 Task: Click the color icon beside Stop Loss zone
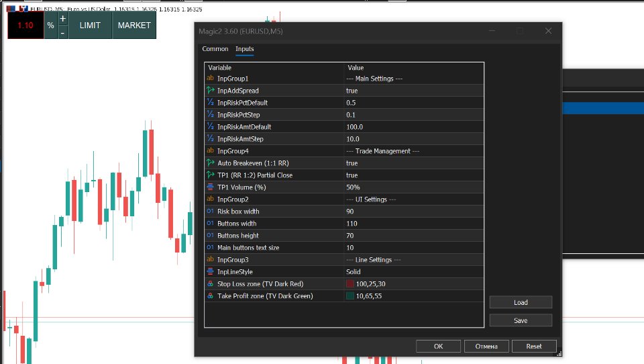coord(210,284)
